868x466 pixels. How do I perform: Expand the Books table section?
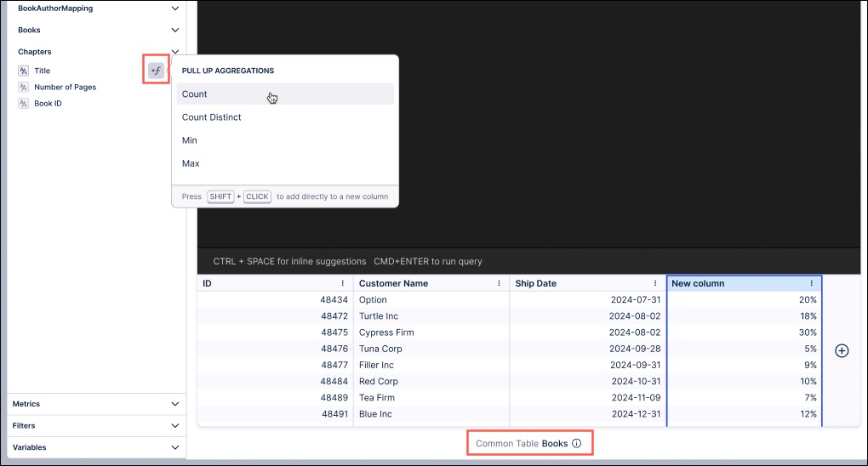pyautogui.click(x=174, y=31)
